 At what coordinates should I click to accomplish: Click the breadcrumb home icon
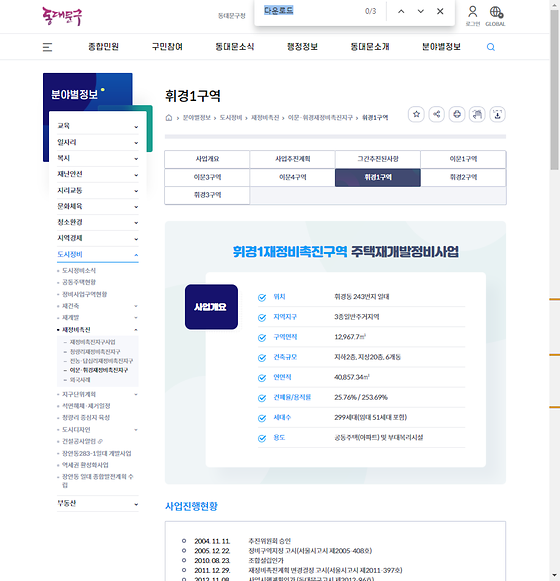pyautogui.click(x=169, y=118)
